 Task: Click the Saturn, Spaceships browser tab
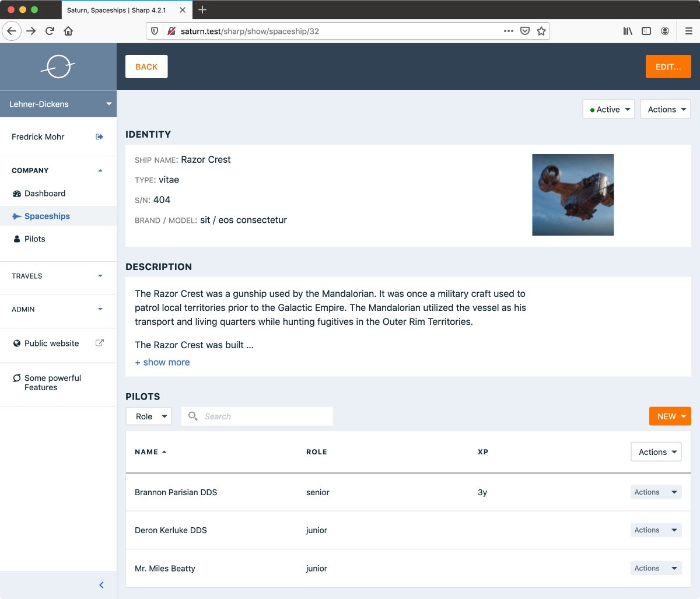tap(127, 10)
